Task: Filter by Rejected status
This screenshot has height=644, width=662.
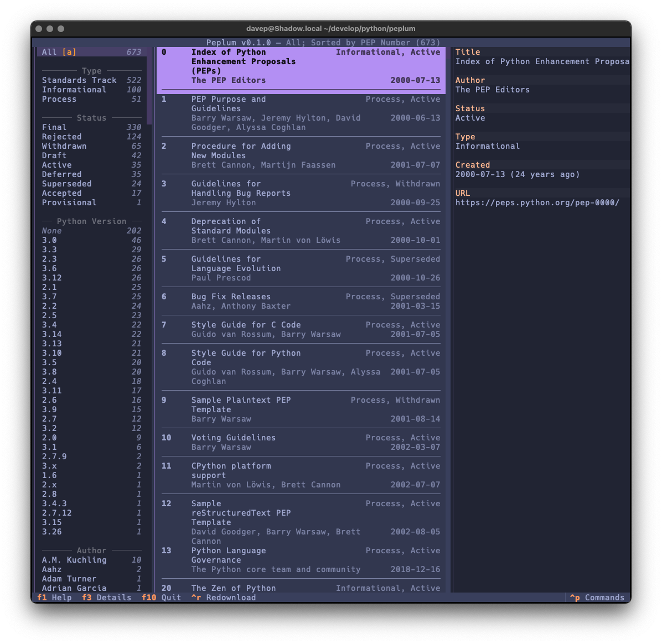Action: [91, 137]
